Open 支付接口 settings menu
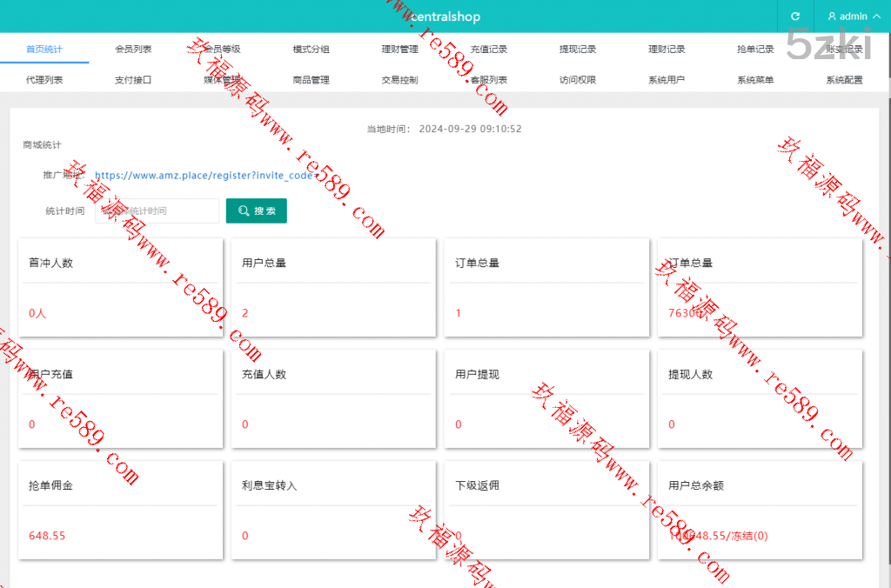The width and height of the screenshot is (891, 588). pos(133,80)
